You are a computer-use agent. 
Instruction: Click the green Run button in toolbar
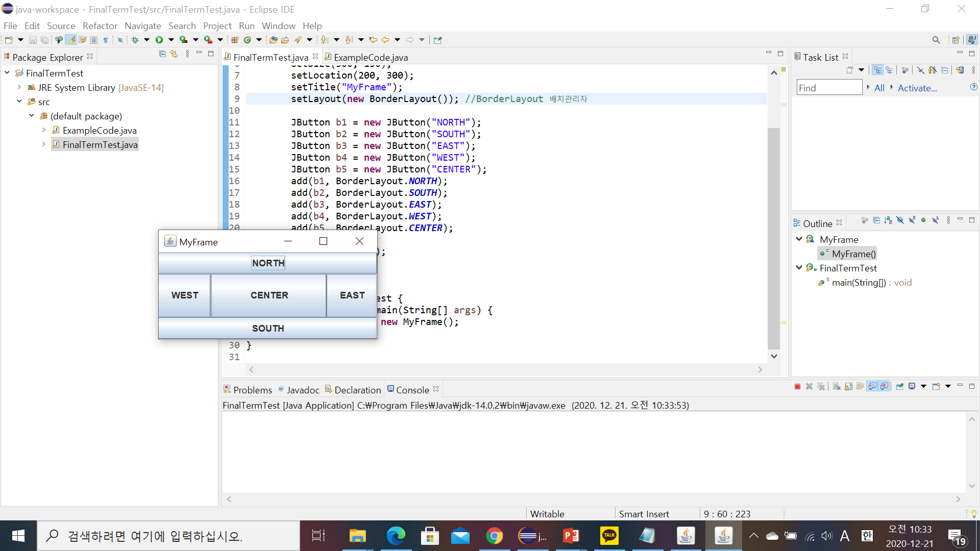tap(159, 40)
